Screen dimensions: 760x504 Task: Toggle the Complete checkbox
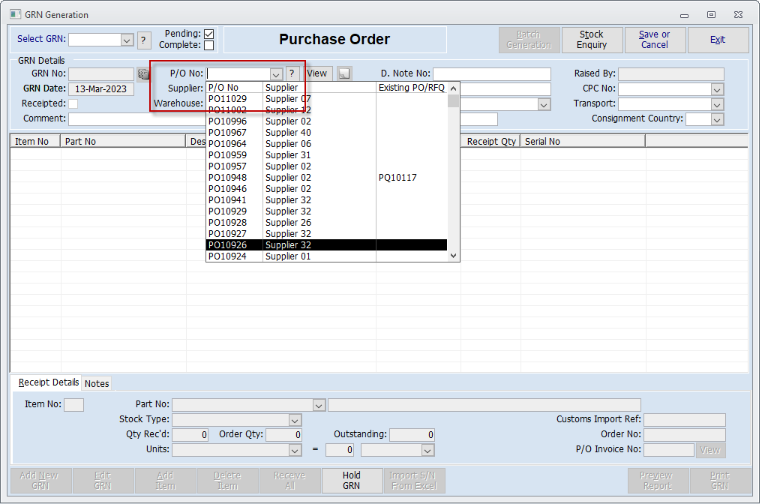click(x=209, y=45)
